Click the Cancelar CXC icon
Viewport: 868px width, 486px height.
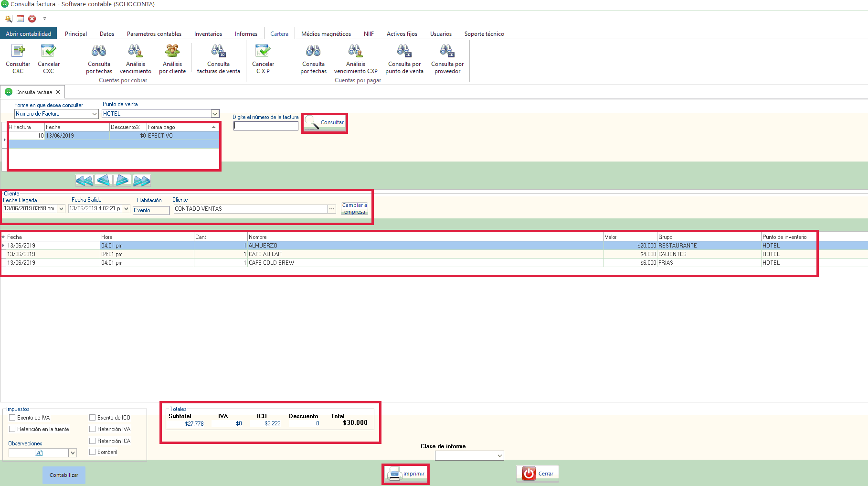(x=48, y=59)
